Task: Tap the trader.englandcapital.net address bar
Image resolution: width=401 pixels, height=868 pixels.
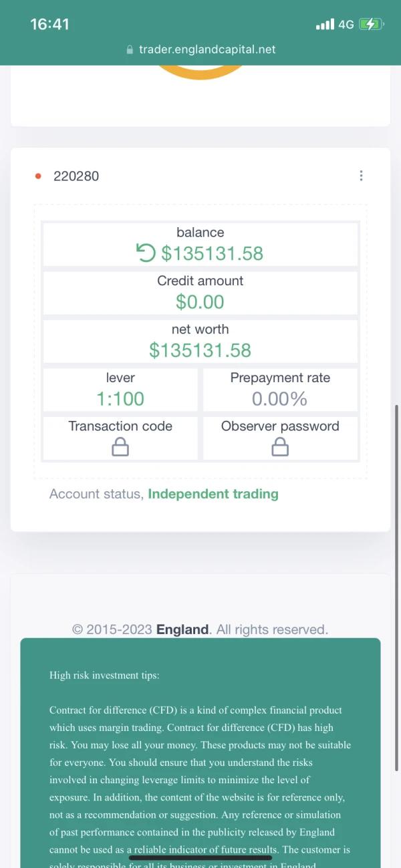Action: pos(207,49)
